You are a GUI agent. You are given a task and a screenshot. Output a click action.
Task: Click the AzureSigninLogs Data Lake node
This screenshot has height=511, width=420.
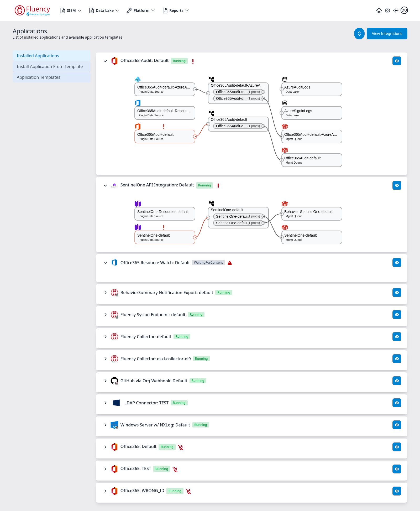tap(312, 113)
